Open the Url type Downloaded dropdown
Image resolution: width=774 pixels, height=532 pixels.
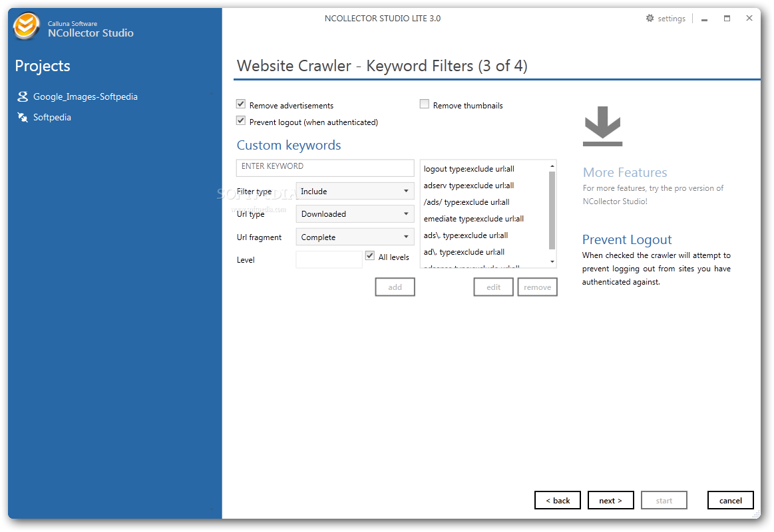[x=355, y=214]
